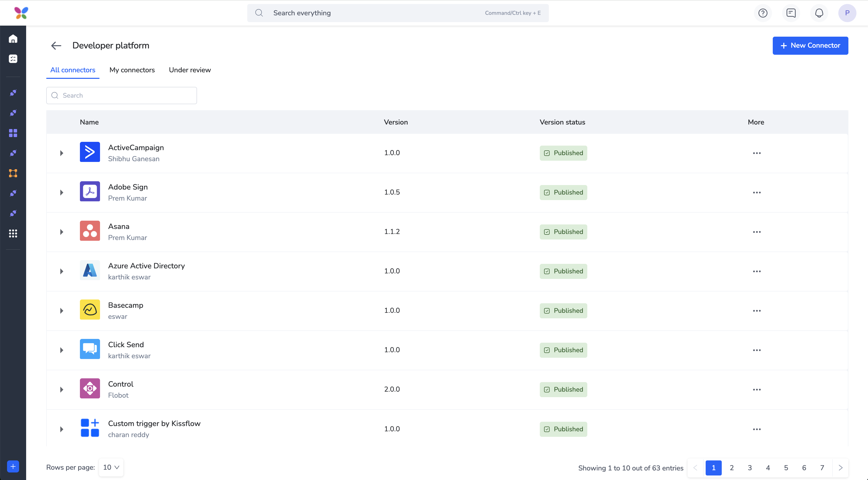Click the Published badge for Asana
Image resolution: width=868 pixels, height=480 pixels.
563,232
